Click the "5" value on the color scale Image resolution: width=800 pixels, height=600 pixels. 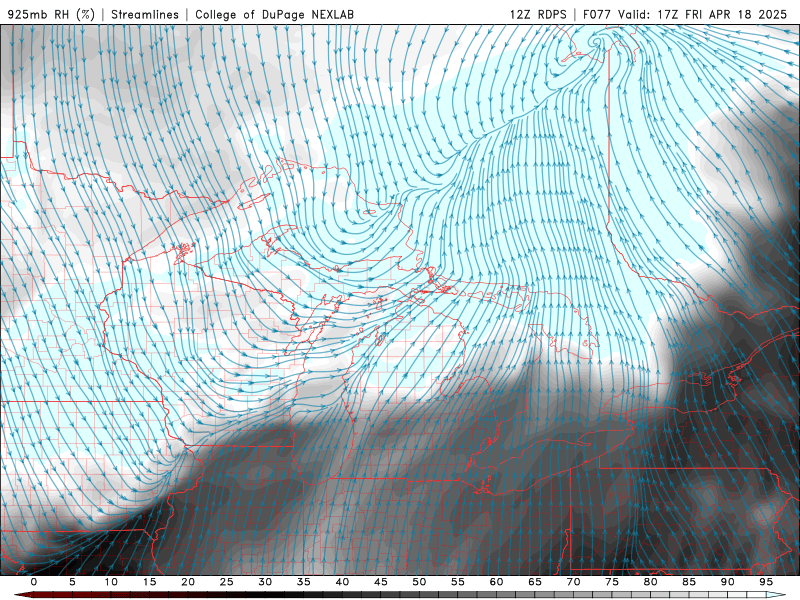tap(72, 582)
